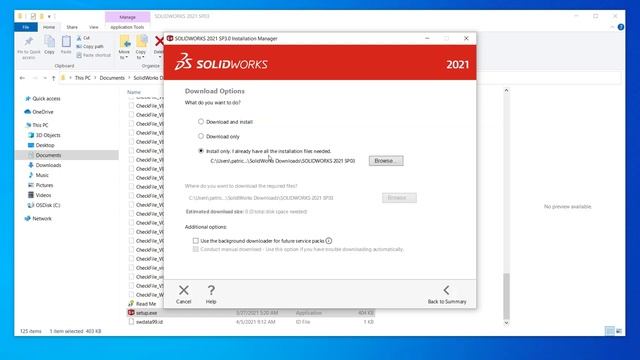The height and width of the screenshot is (360, 640).
Task: Click the '125 items' status bar text
Action: (31, 331)
